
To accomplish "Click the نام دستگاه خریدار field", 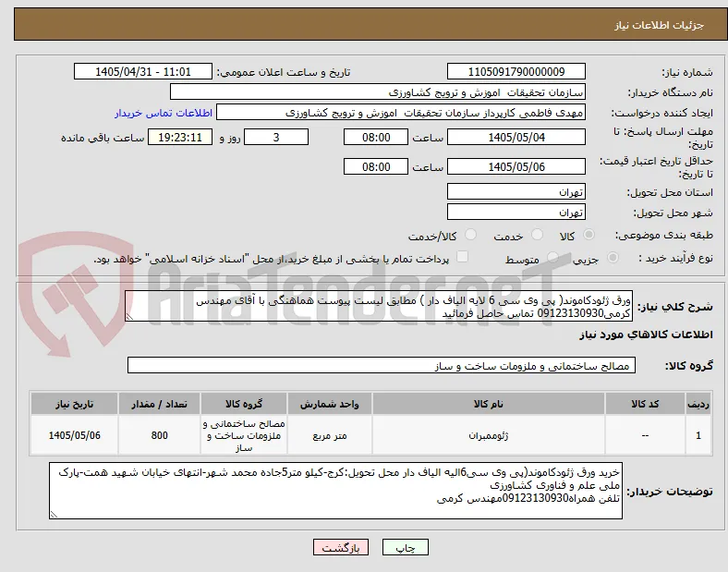I will (x=378, y=91).
